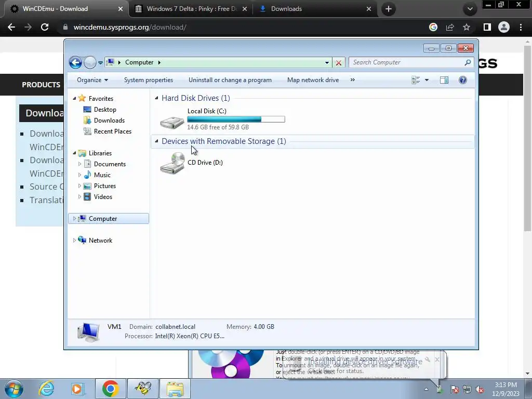The image size is (532, 399).
Task: Click the Explorer back arrow button
Action: tap(75, 62)
